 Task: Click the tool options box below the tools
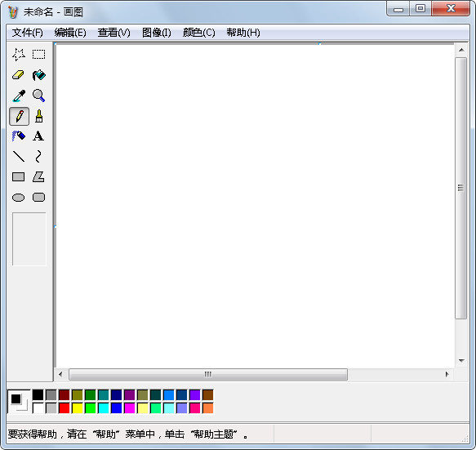[29, 239]
